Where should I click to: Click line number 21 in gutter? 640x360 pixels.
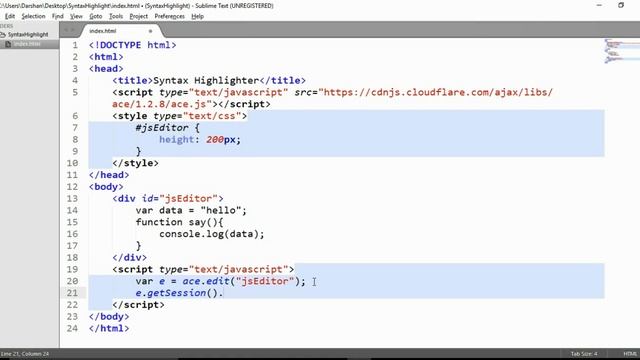point(72,293)
